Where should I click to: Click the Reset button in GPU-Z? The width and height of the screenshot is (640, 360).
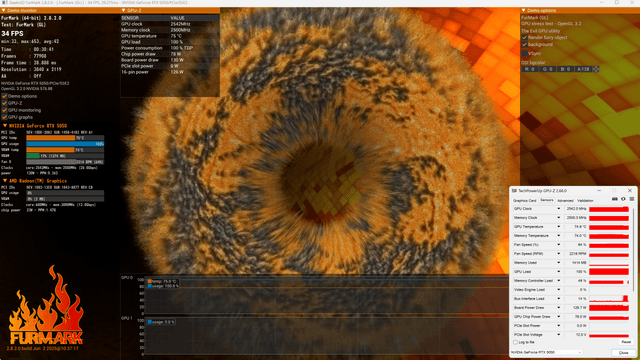pyautogui.click(x=626, y=342)
